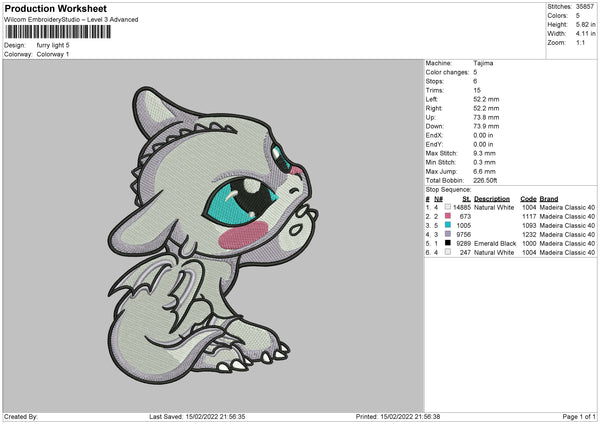Click the Max Jump value 6.6 mm

pyautogui.click(x=484, y=171)
